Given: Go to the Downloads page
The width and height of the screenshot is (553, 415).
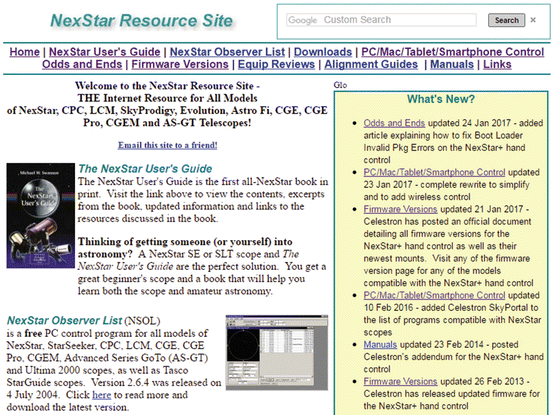Looking at the screenshot, I should tap(323, 52).
